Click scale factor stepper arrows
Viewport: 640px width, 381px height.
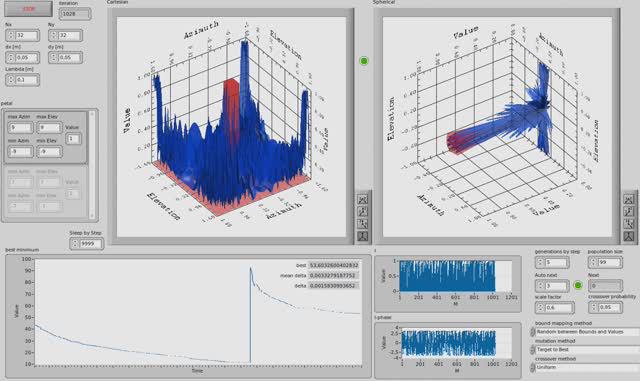pyautogui.click(x=540, y=307)
